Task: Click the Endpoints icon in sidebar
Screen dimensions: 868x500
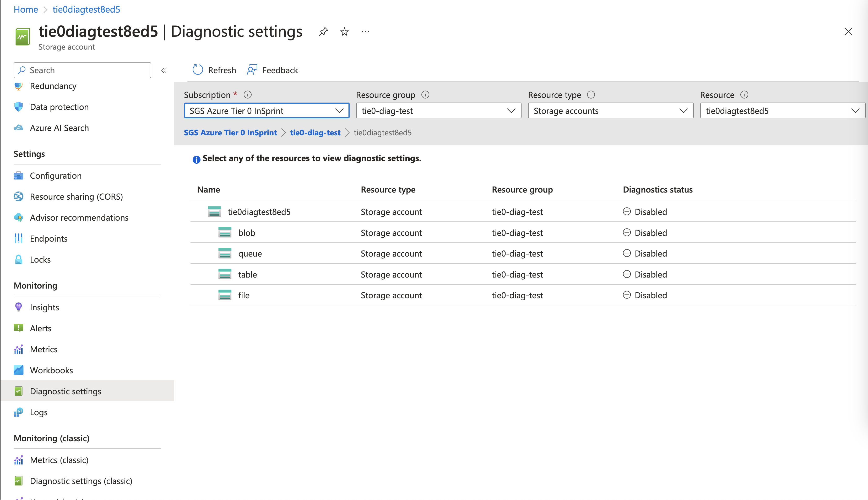Action: point(19,238)
